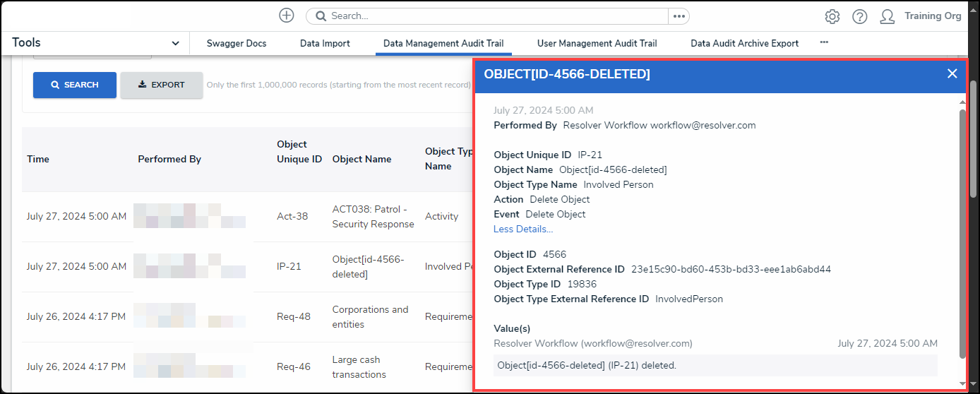Click the magnifier icon in search bar
The image size is (980, 394).
(321, 16)
